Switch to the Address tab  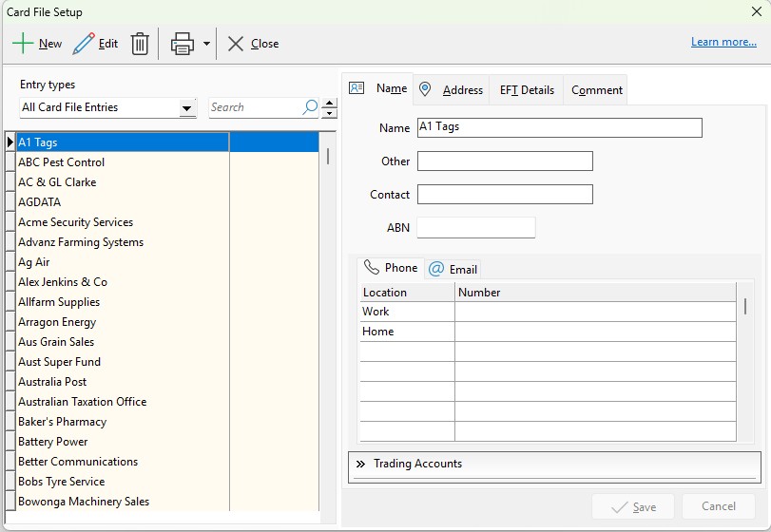click(x=452, y=90)
